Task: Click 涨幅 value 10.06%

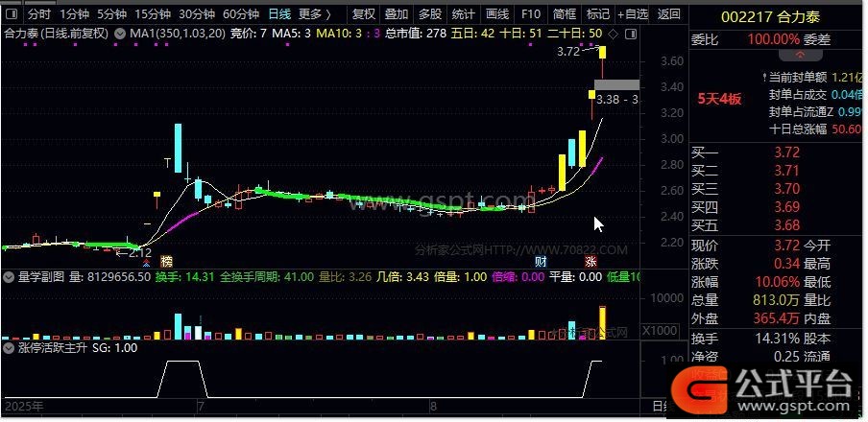Action: (x=777, y=282)
